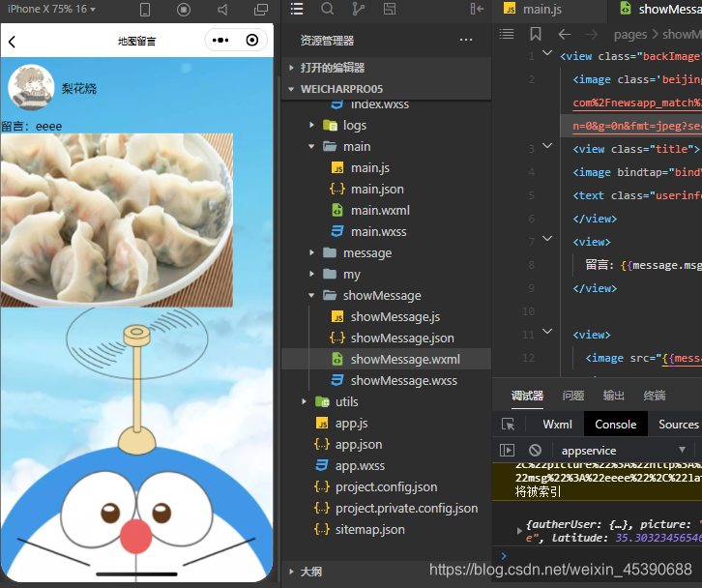Open the iPhone X 75% 16 device dropdown

pyautogui.click(x=51, y=9)
